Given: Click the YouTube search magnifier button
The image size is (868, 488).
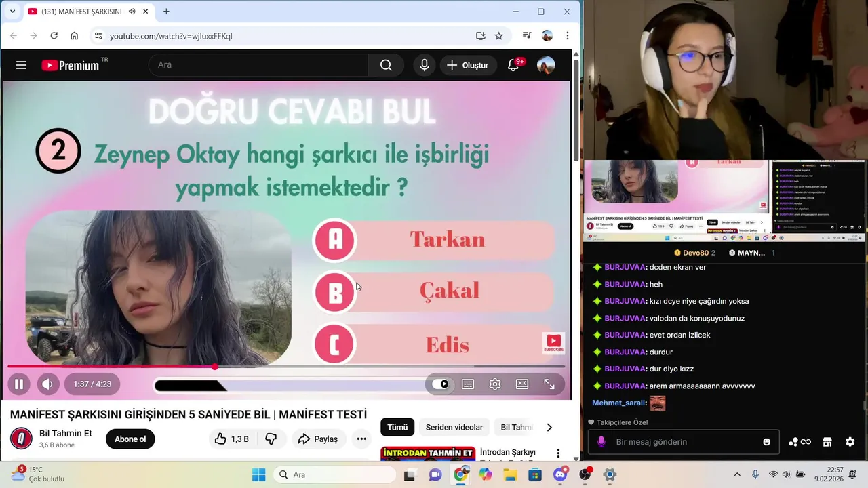Looking at the screenshot, I should [386, 65].
